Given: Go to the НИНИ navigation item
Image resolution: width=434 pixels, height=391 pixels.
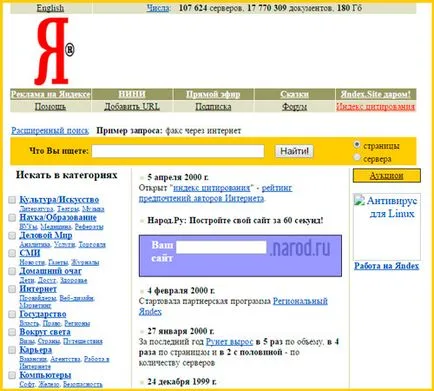Looking at the screenshot, I should [x=132, y=94].
